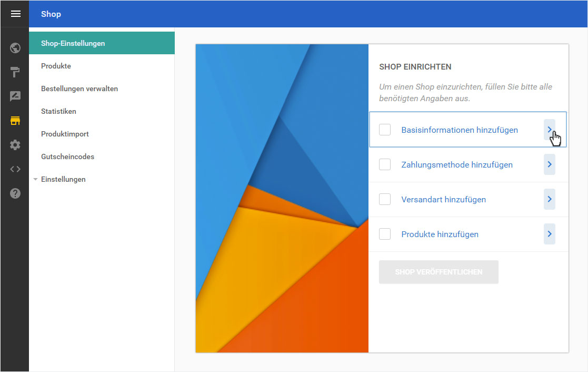Open the gear settings icon in sidebar
The width and height of the screenshot is (588, 372).
point(15,145)
